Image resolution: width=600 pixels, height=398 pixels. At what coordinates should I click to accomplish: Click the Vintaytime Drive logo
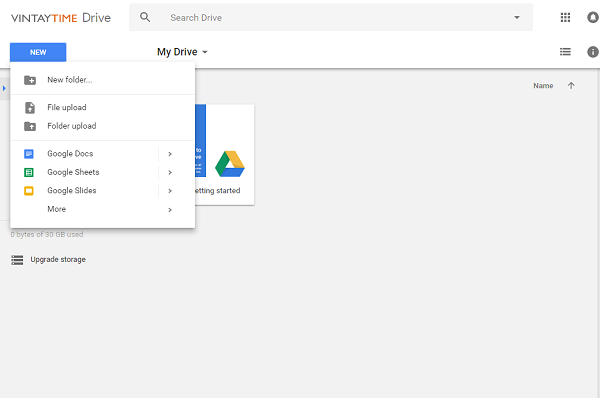(61, 18)
